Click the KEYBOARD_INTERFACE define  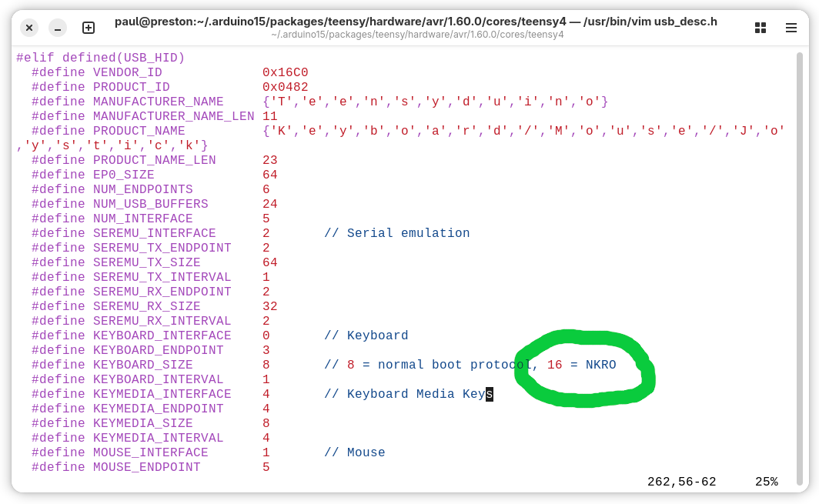[131, 335]
